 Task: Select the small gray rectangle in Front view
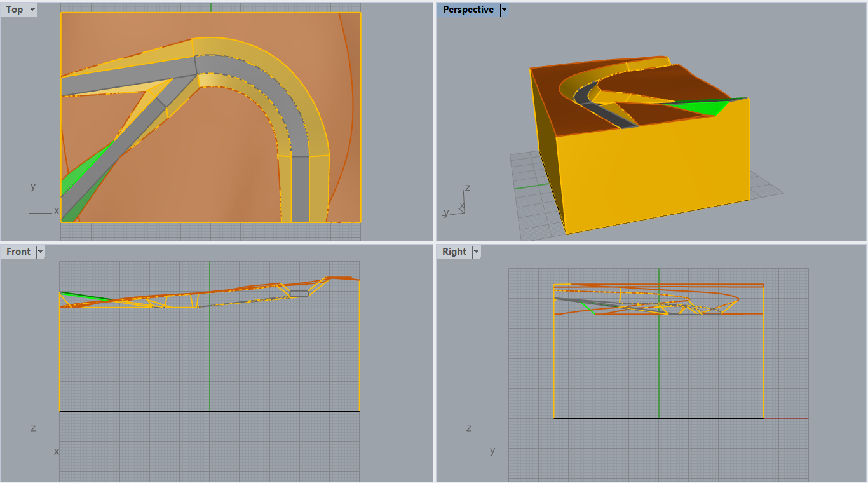pos(299,294)
